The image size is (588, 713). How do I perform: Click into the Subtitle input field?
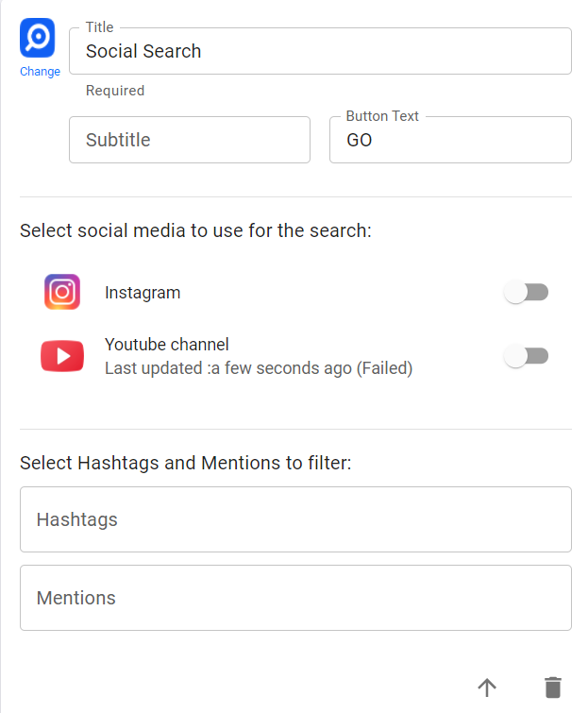click(190, 140)
